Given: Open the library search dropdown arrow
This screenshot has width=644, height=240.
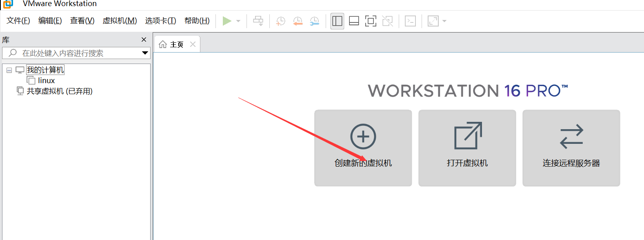Looking at the screenshot, I should click(x=145, y=53).
